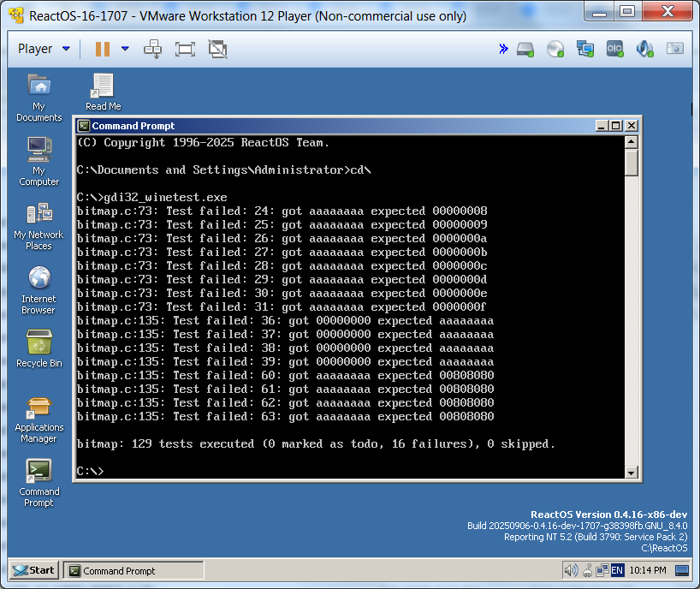The height and width of the screenshot is (589, 700).
Task: Click the line 'Test failed: 36'
Action: [x=285, y=320]
